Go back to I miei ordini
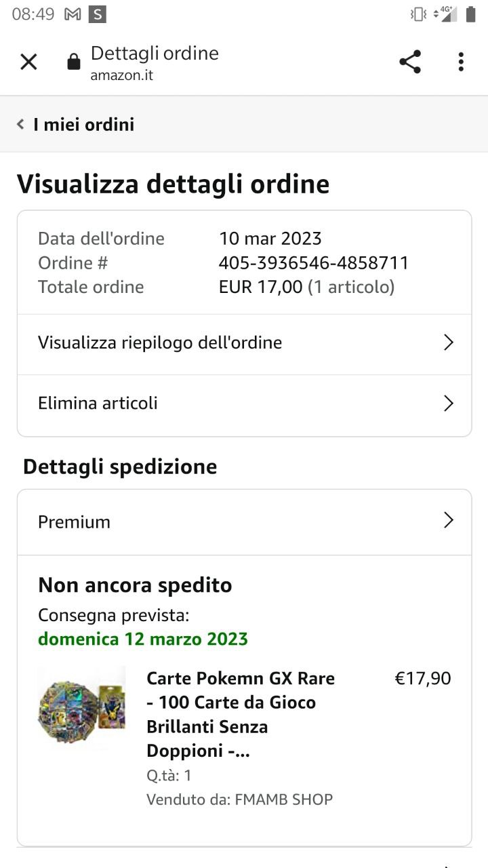488x868 pixels. tap(83, 124)
